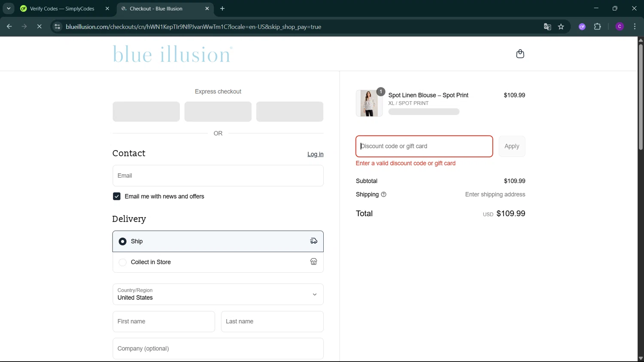This screenshot has width=644, height=362.
Task: Click the 'Enter shipping address' text
Action: coord(495,194)
